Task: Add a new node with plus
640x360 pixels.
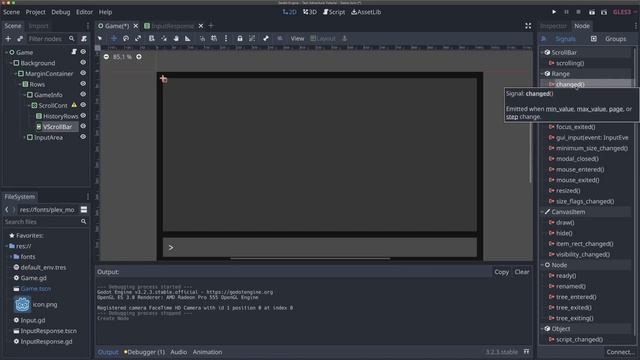Action: [x=8, y=39]
